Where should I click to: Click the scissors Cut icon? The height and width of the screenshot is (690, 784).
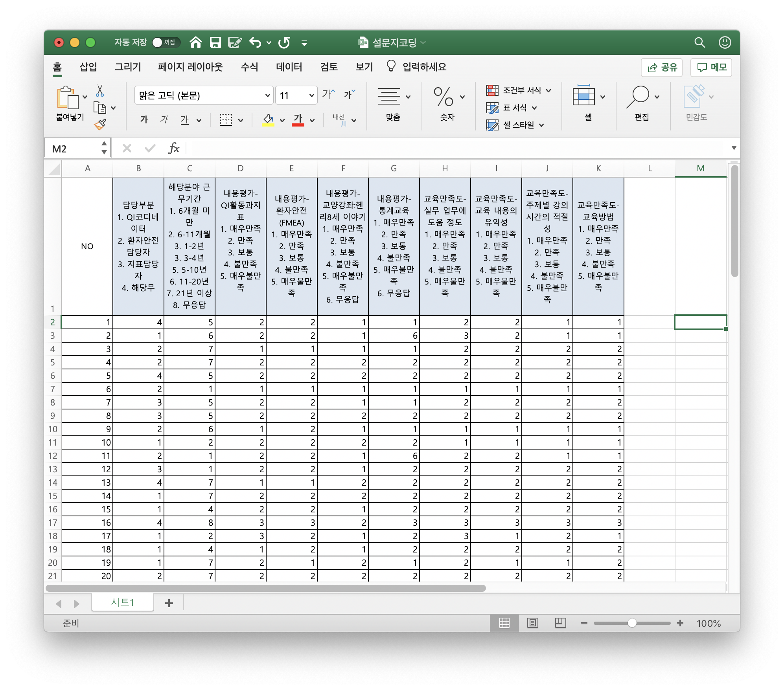point(100,91)
